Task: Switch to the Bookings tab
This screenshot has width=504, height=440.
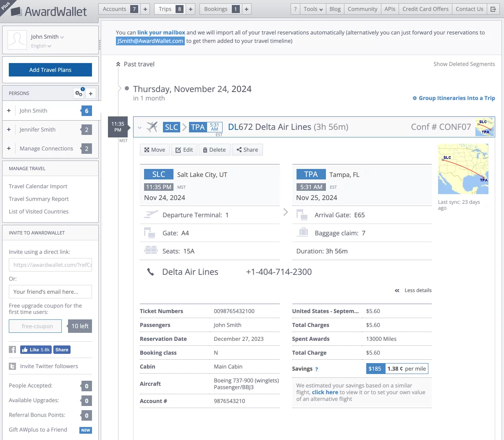Action: (x=221, y=9)
